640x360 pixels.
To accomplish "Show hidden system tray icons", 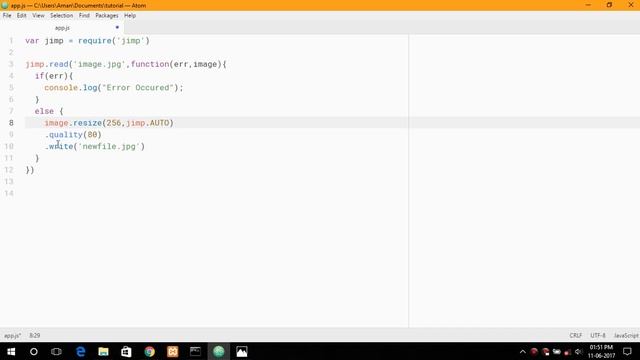I will (522, 351).
